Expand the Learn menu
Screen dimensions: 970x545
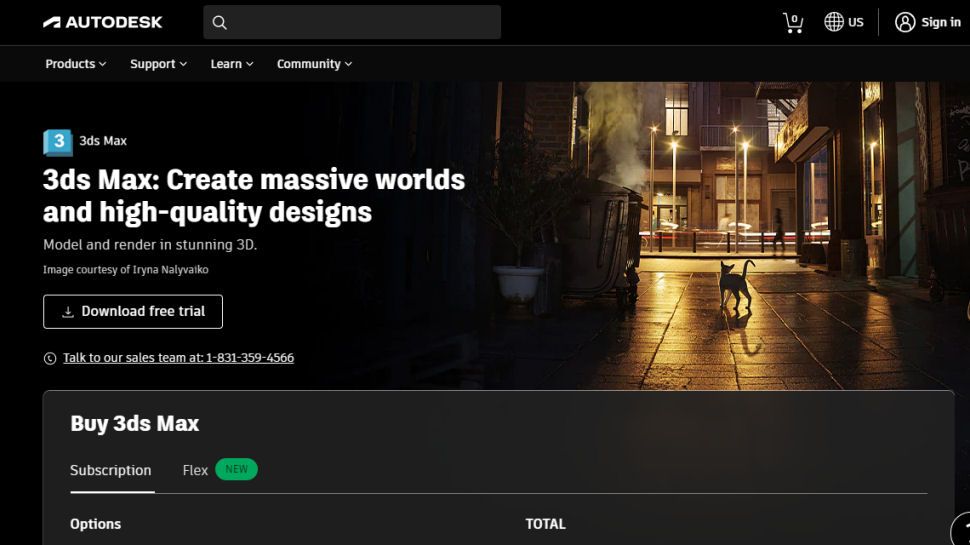coord(231,64)
